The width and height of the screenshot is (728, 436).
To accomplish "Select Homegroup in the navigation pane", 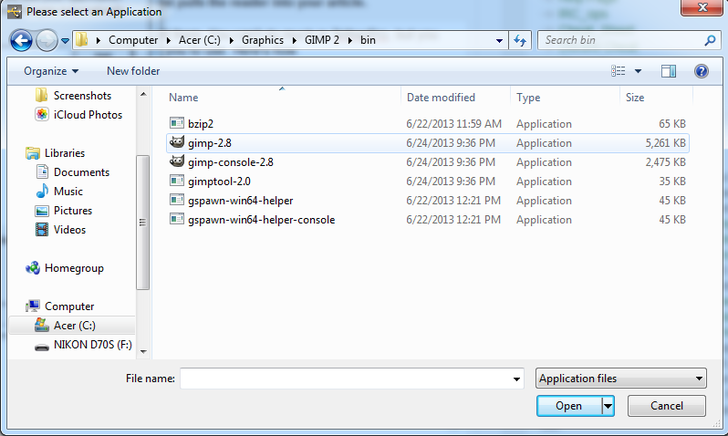I will click(65, 268).
